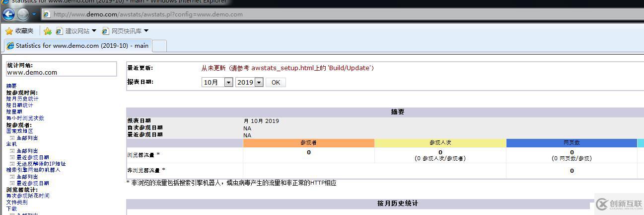Image resolution: width=644 pixels, height=215 pixels.
Task: Open the 下载 sidebar link
Action: pos(11,209)
